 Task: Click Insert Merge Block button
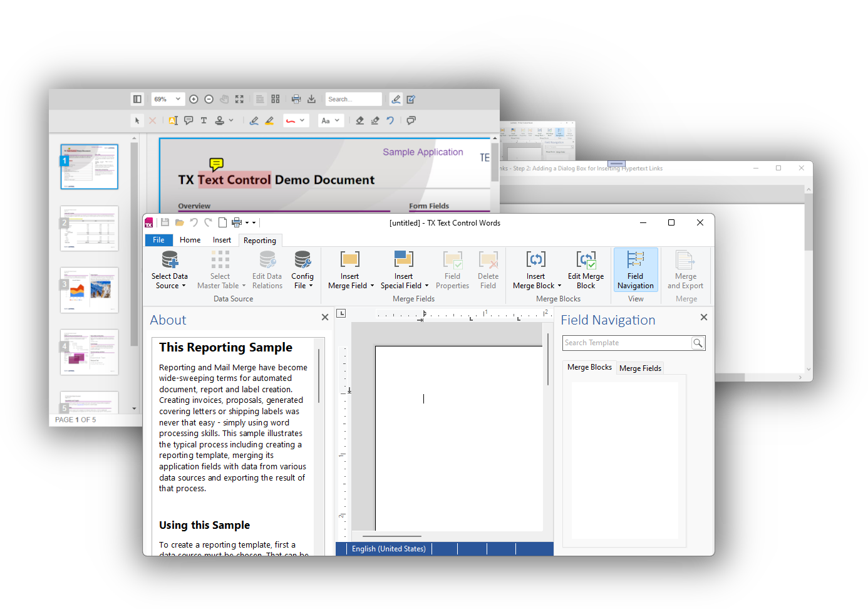click(x=536, y=270)
